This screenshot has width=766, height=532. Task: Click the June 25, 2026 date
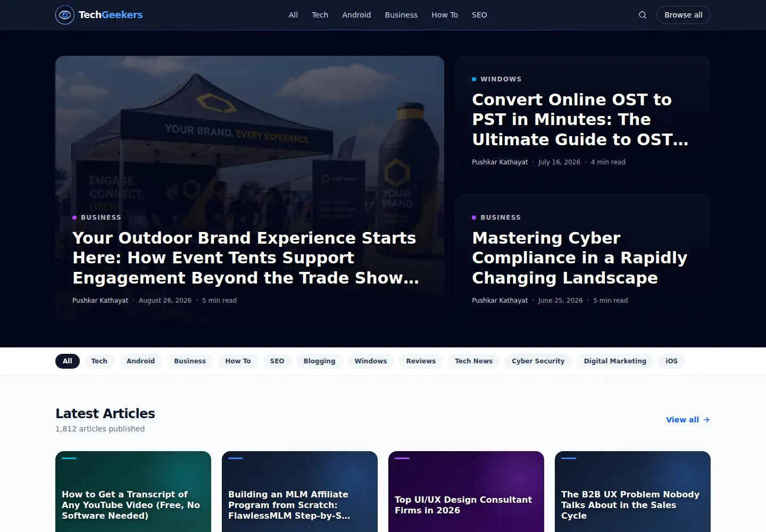tap(560, 301)
